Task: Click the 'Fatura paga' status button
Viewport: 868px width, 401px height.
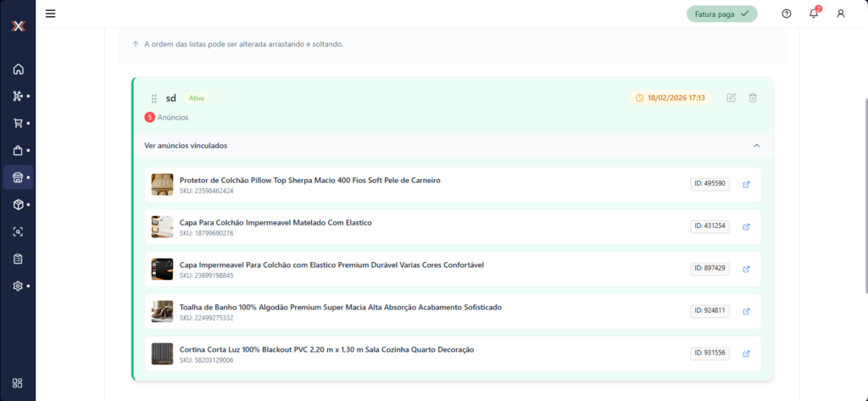Action: point(721,14)
